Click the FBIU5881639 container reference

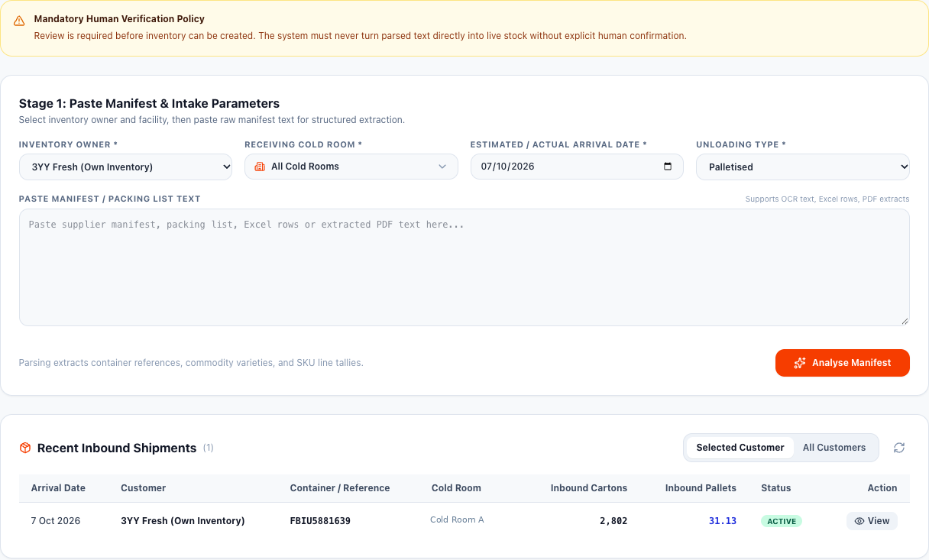[320, 521]
